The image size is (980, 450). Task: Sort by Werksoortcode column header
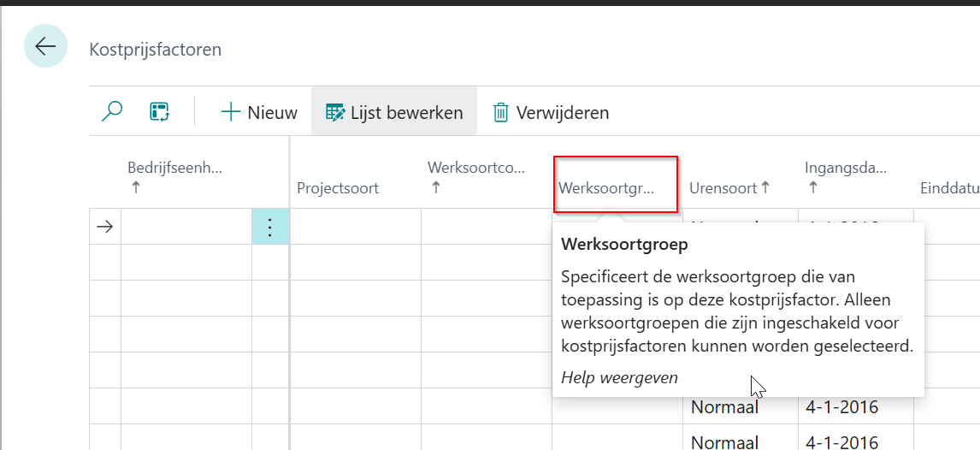click(476, 168)
